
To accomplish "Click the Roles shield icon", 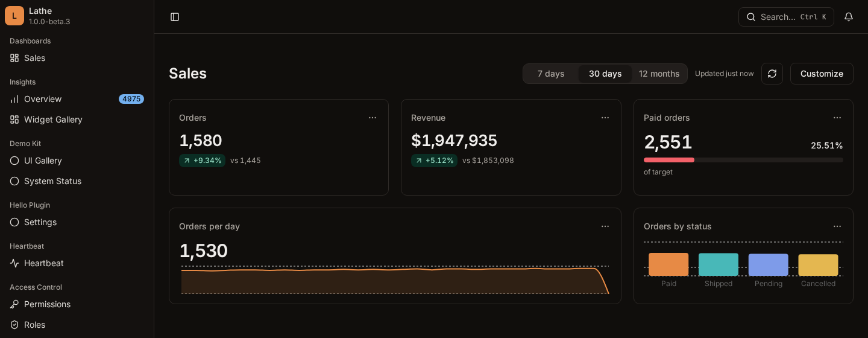I will [14, 325].
